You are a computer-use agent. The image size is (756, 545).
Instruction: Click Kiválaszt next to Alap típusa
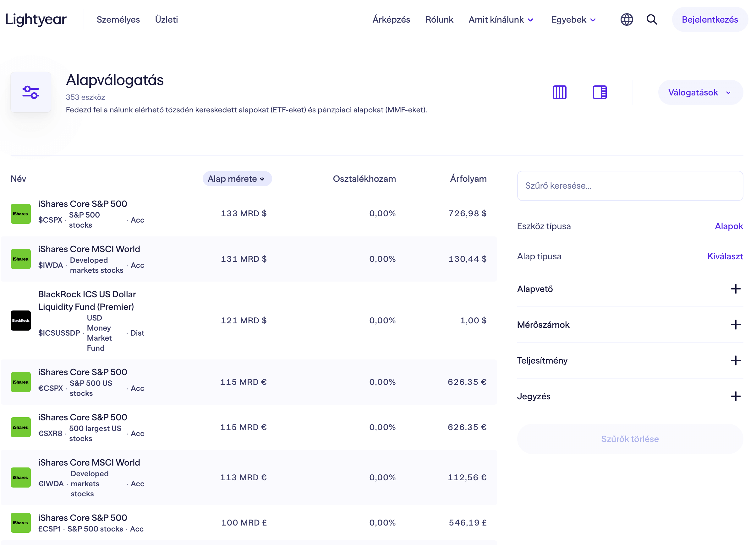[725, 256]
